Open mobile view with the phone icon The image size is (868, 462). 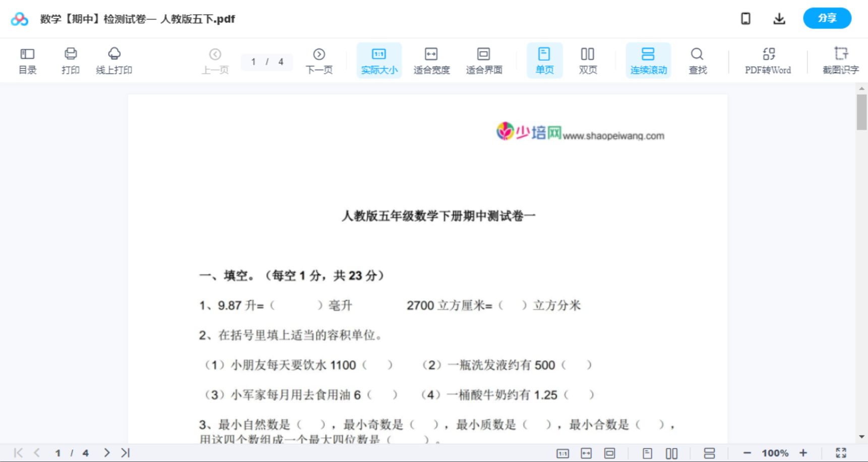point(746,18)
